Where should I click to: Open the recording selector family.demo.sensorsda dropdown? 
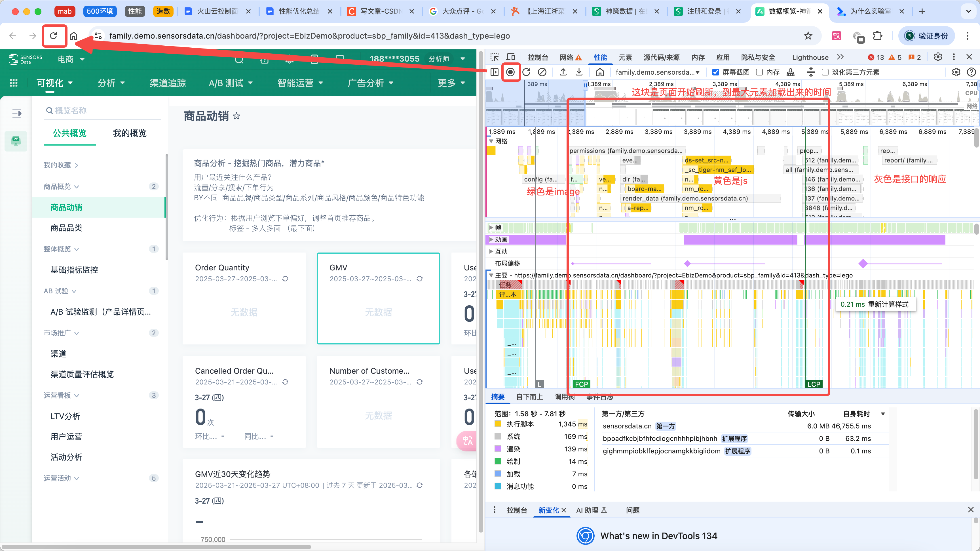(x=657, y=72)
